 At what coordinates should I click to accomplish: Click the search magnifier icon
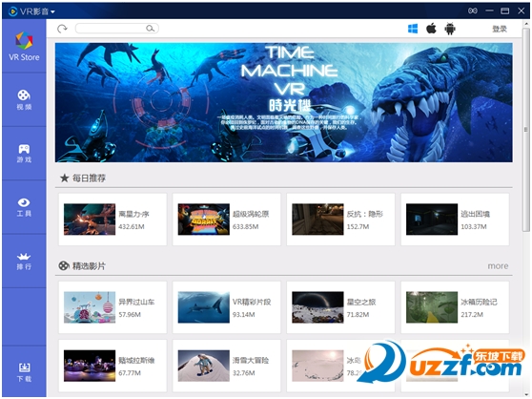tap(151, 29)
